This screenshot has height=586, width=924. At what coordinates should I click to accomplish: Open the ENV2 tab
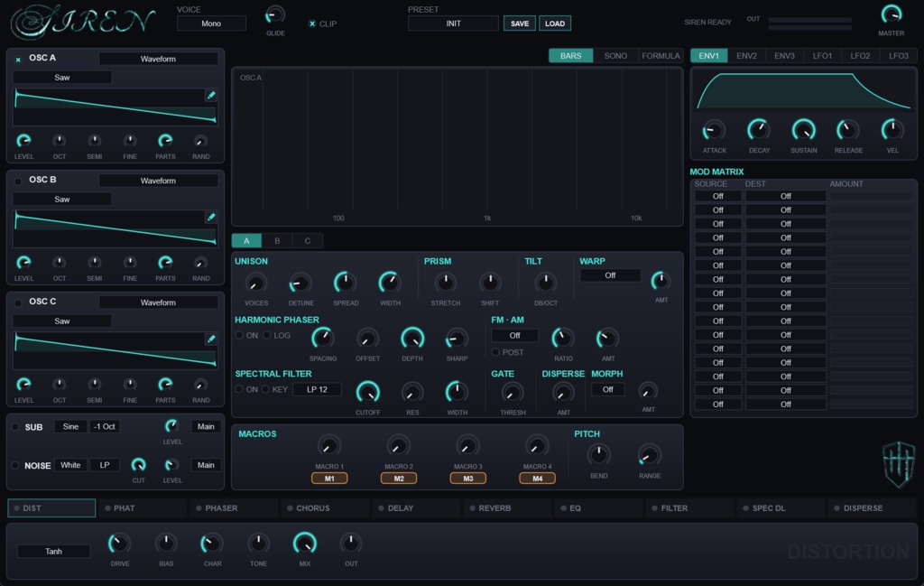(746, 55)
